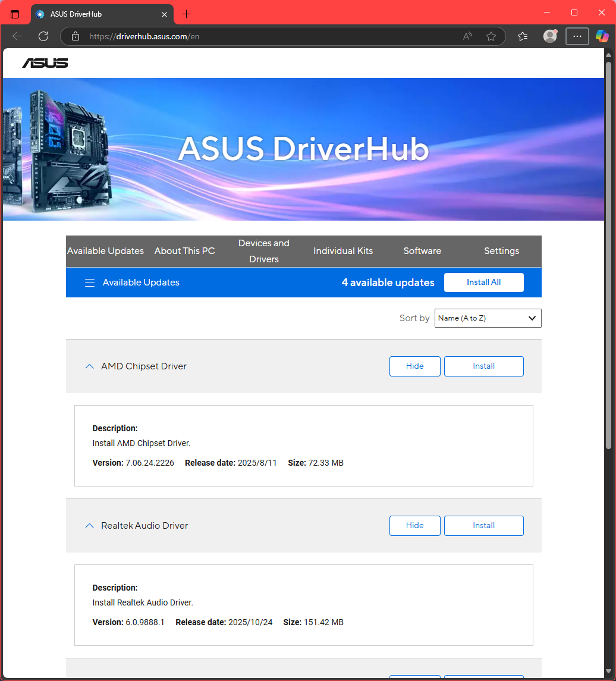
Task: Open the Edge profile avatar icon
Action: pyautogui.click(x=550, y=36)
